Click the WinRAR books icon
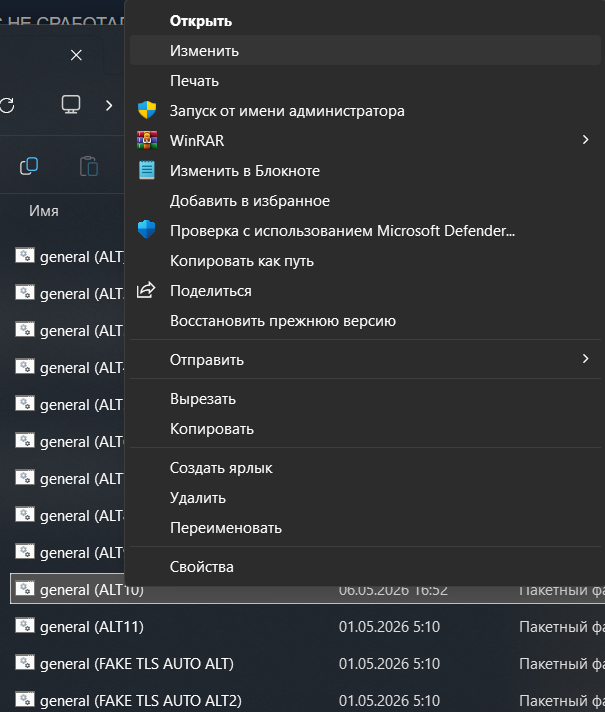Screen dimensions: 605x712 click(x=147, y=140)
